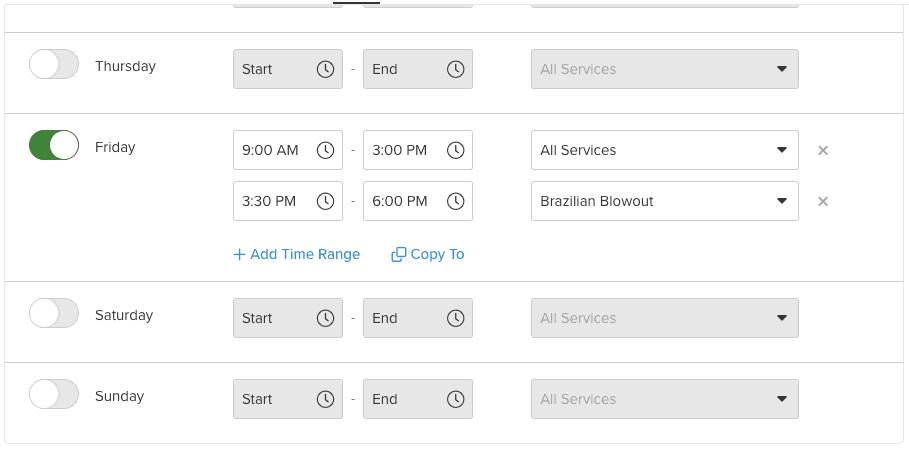This screenshot has height=451, width=909.
Task: Click the Copy To link
Action: (x=428, y=254)
